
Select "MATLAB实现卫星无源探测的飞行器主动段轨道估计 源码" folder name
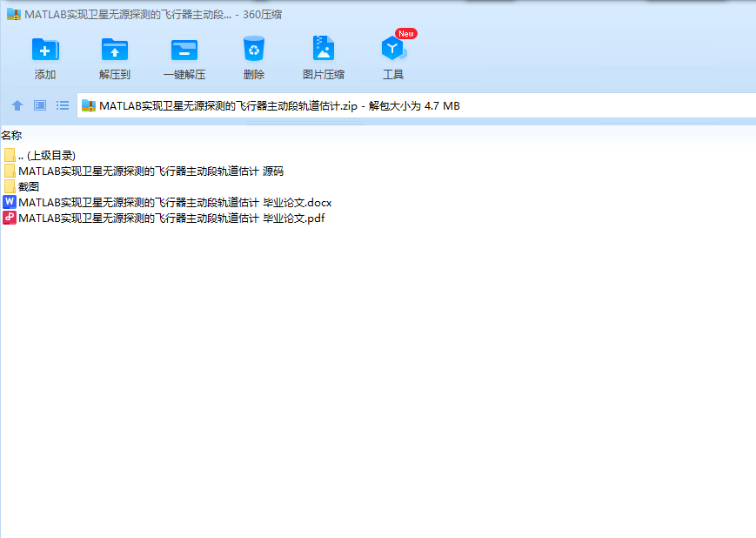click(x=151, y=171)
